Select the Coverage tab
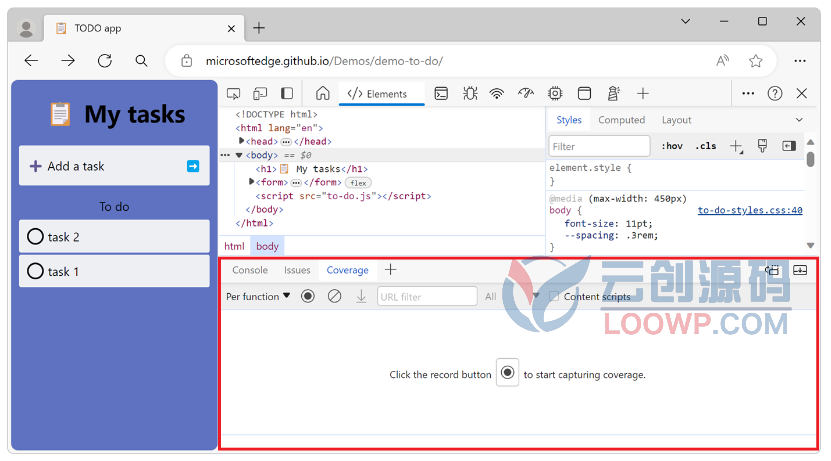This screenshot has height=461, width=831. pos(347,270)
